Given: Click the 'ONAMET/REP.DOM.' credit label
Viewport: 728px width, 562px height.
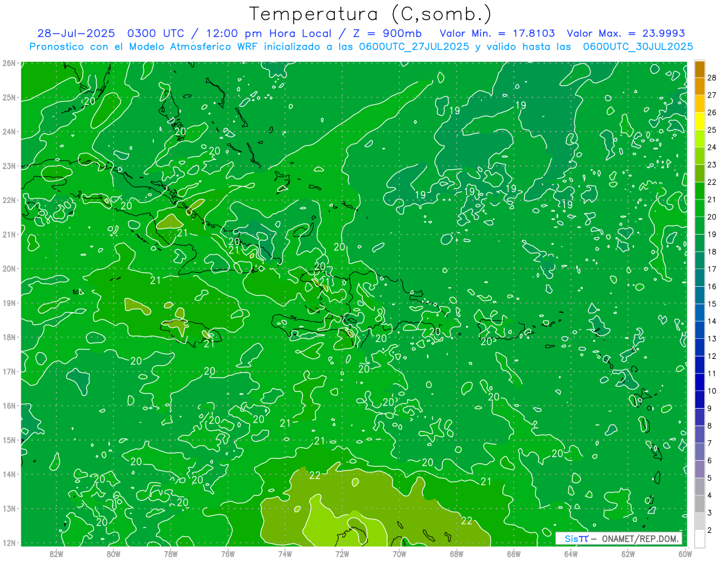Looking at the screenshot, I should (x=640, y=538).
